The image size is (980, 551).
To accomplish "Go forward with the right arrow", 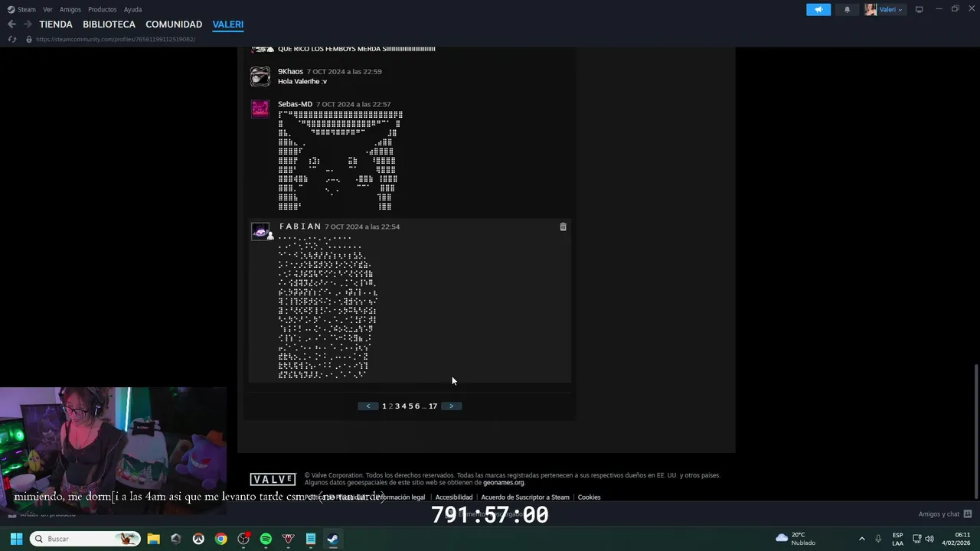I will click(x=28, y=24).
